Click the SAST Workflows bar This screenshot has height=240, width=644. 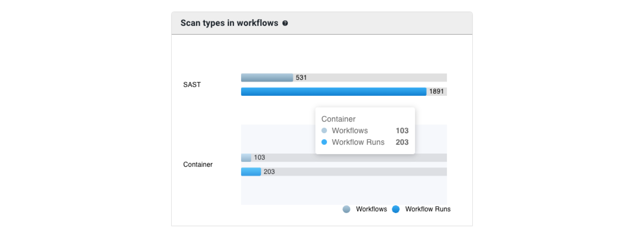267,78
